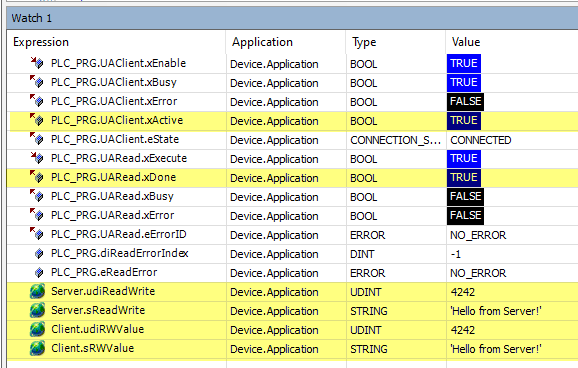This screenshot has width=578, height=368.
Task: Click the variable icon beside PLC_PRG.UARead.xBusy
Action: pyautogui.click(x=37, y=196)
